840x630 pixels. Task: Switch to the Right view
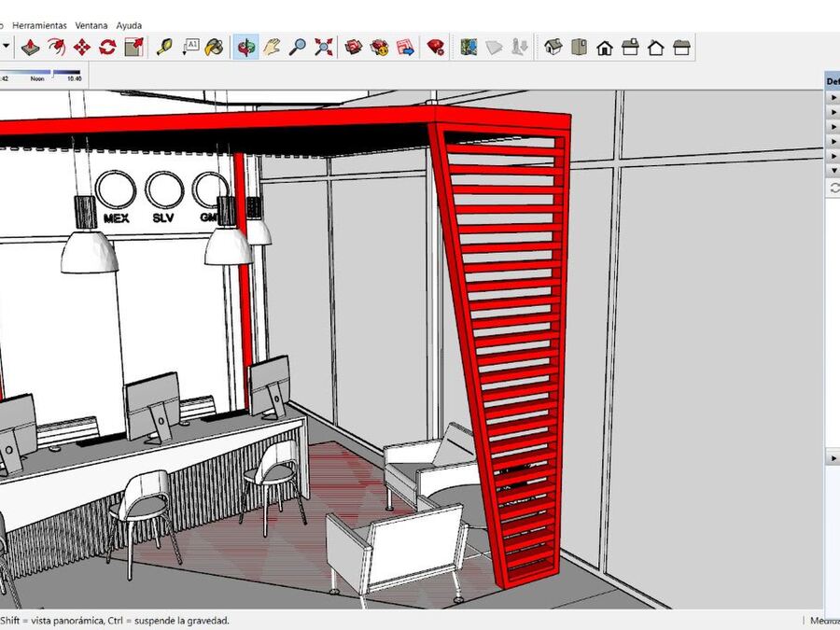(x=631, y=48)
